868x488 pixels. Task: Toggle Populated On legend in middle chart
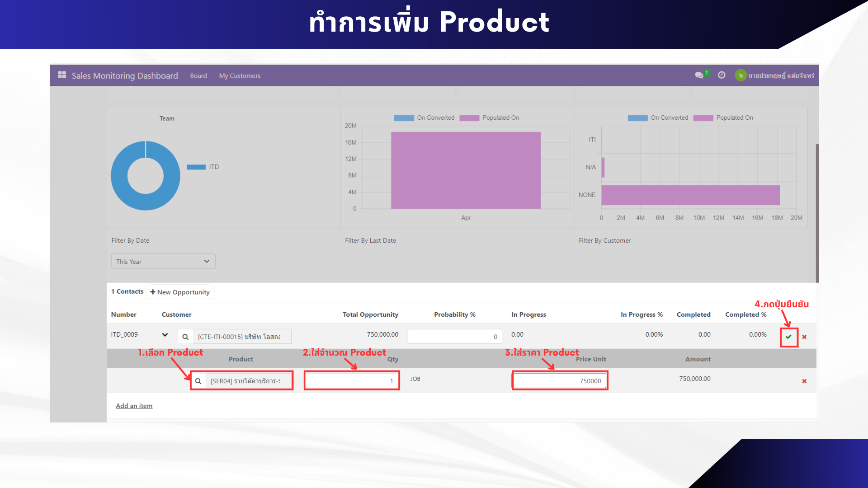[490, 117]
